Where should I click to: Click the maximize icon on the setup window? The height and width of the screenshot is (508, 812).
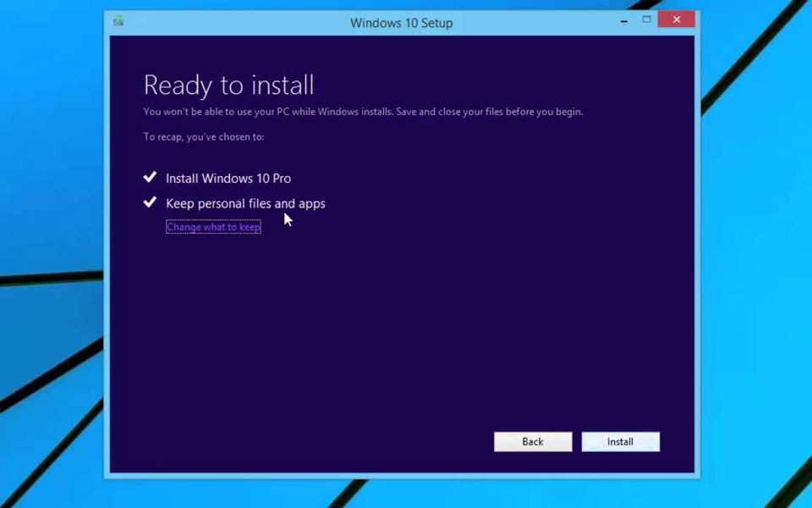point(649,19)
